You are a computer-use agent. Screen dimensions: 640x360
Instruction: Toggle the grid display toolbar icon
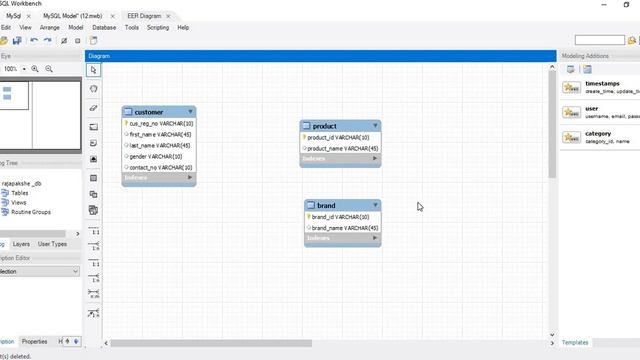click(x=64, y=41)
